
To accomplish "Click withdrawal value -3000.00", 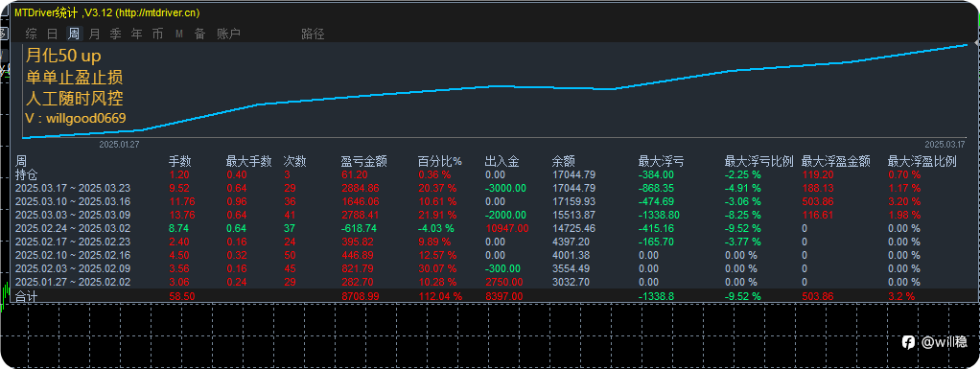I will pyautogui.click(x=505, y=188).
